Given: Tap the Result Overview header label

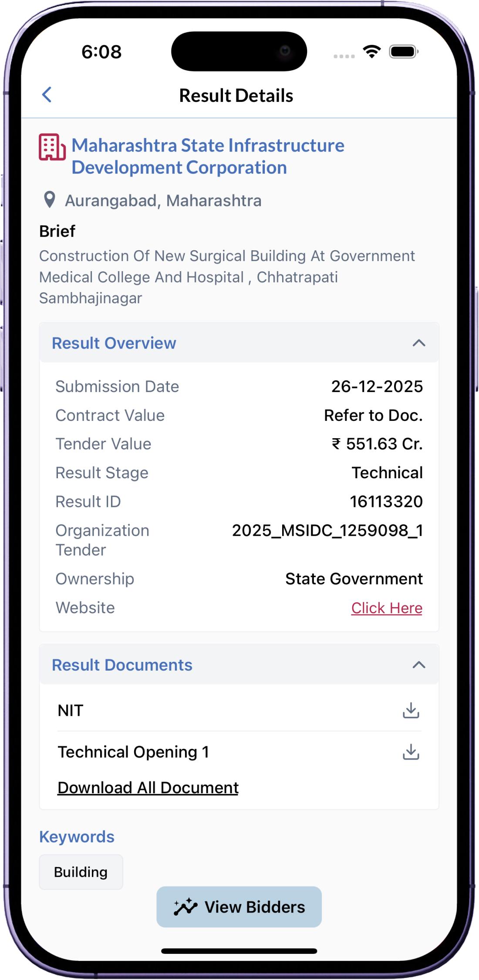Looking at the screenshot, I should (x=114, y=343).
